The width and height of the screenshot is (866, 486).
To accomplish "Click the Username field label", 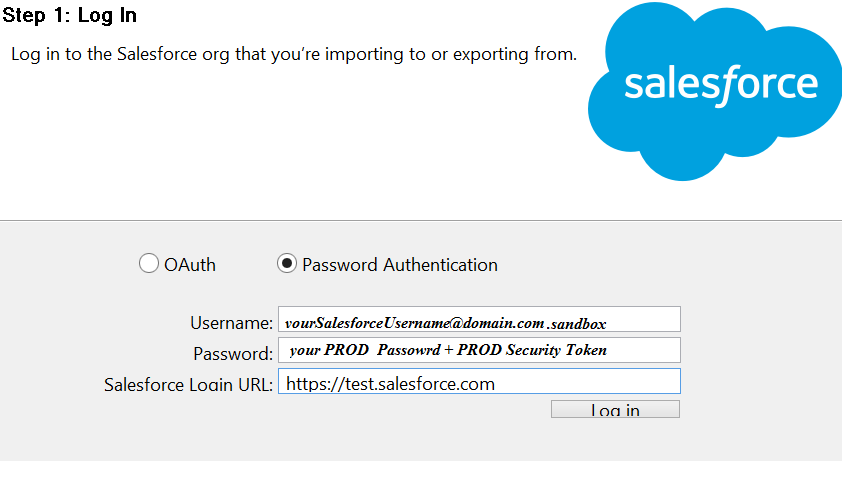I will (x=231, y=323).
